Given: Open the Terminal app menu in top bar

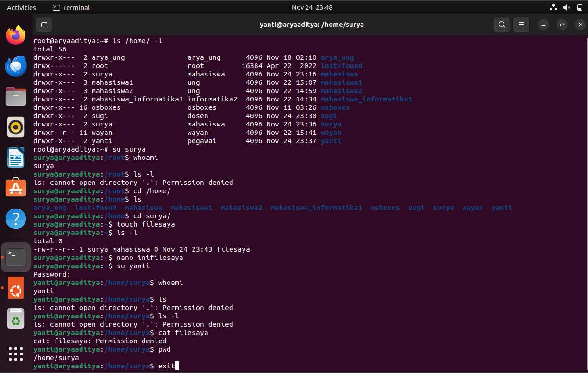Looking at the screenshot, I should [71, 7].
